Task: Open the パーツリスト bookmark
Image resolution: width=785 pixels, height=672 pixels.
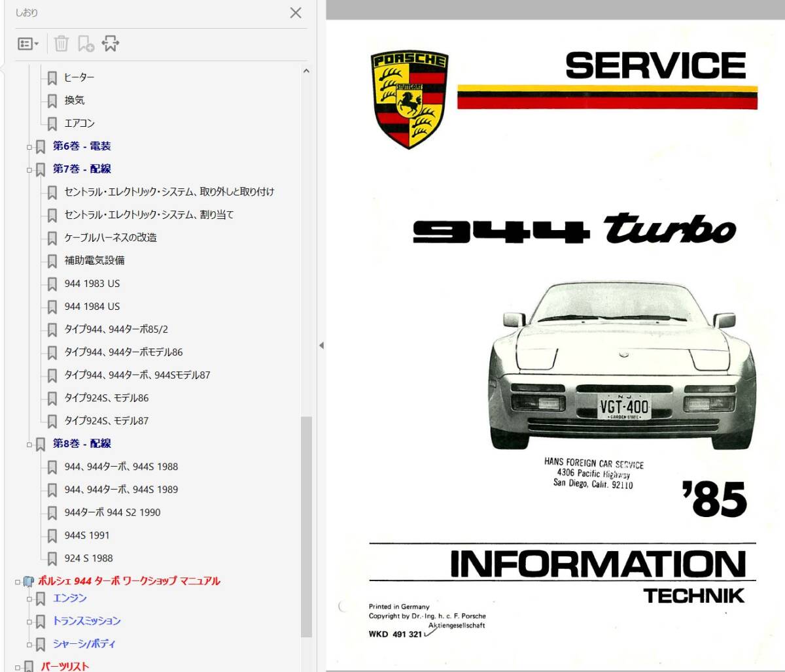Action: click(x=65, y=666)
